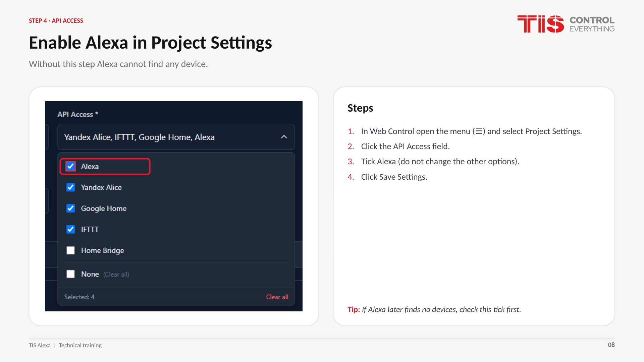The height and width of the screenshot is (362, 644).
Task: Toggle the Alexa checkbox
Action: [70, 166]
